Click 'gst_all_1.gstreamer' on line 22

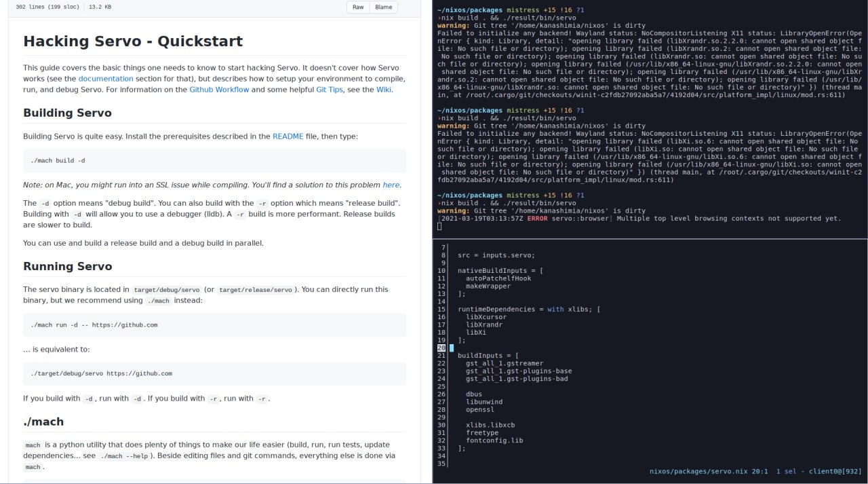click(x=505, y=364)
